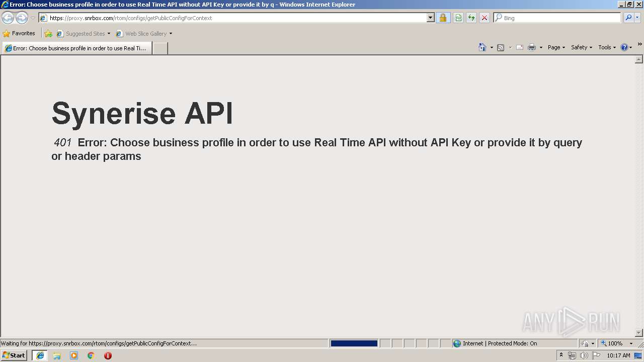
Task: Select the Error: Choose business profile tab
Action: click(x=77, y=48)
